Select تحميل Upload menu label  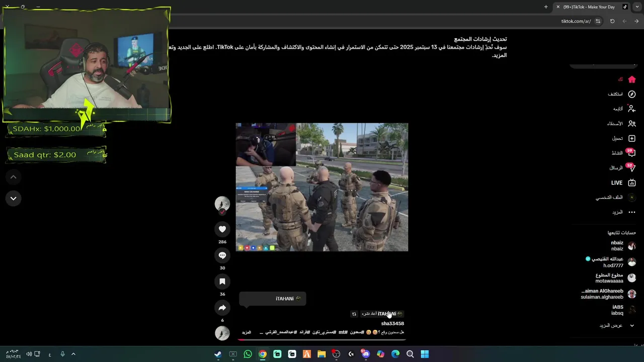click(x=617, y=138)
